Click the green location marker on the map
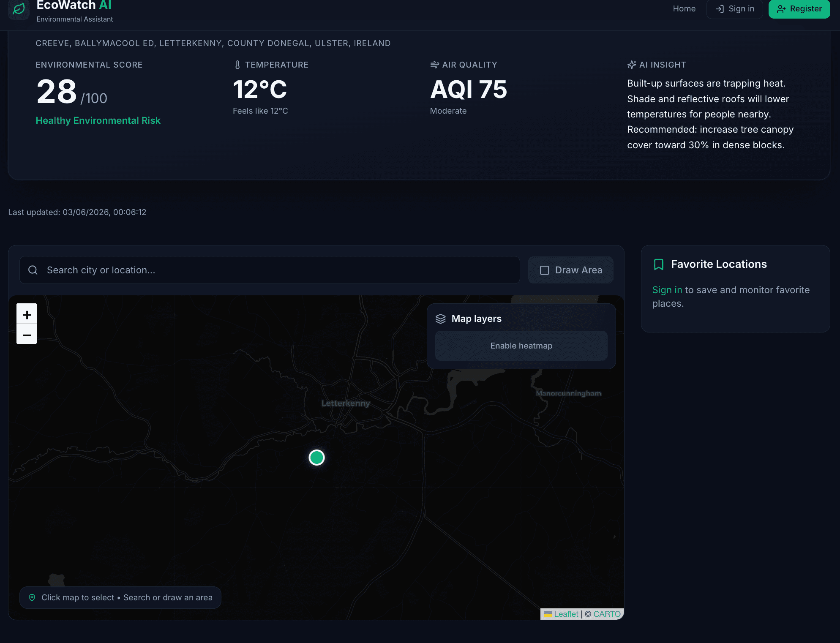840x643 pixels. pyautogui.click(x=316, y=458)
